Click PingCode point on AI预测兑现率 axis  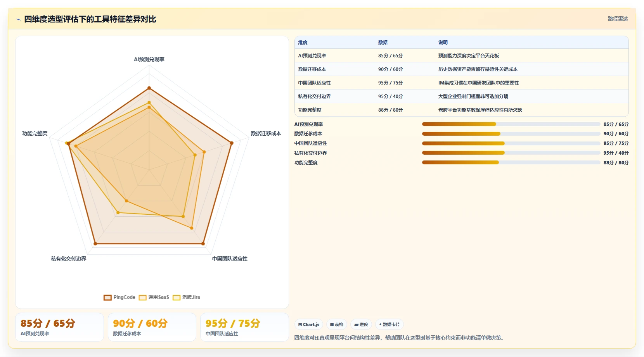(x=149, y=88)
